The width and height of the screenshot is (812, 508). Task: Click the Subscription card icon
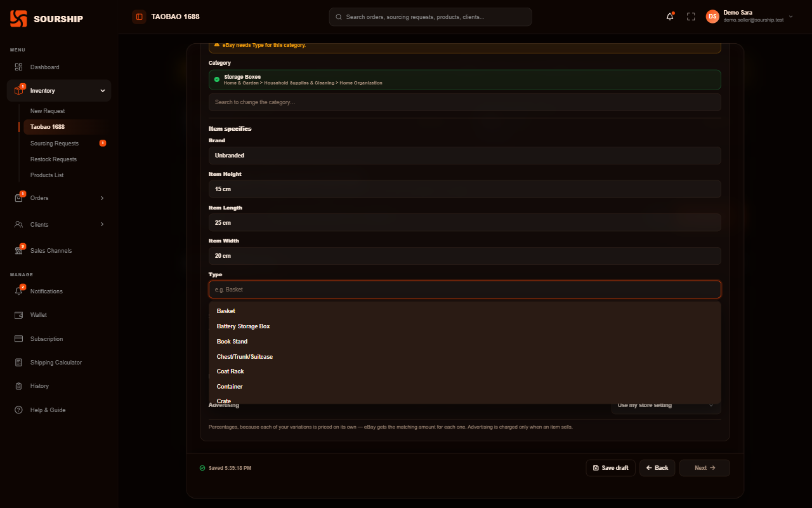[18, 339]
